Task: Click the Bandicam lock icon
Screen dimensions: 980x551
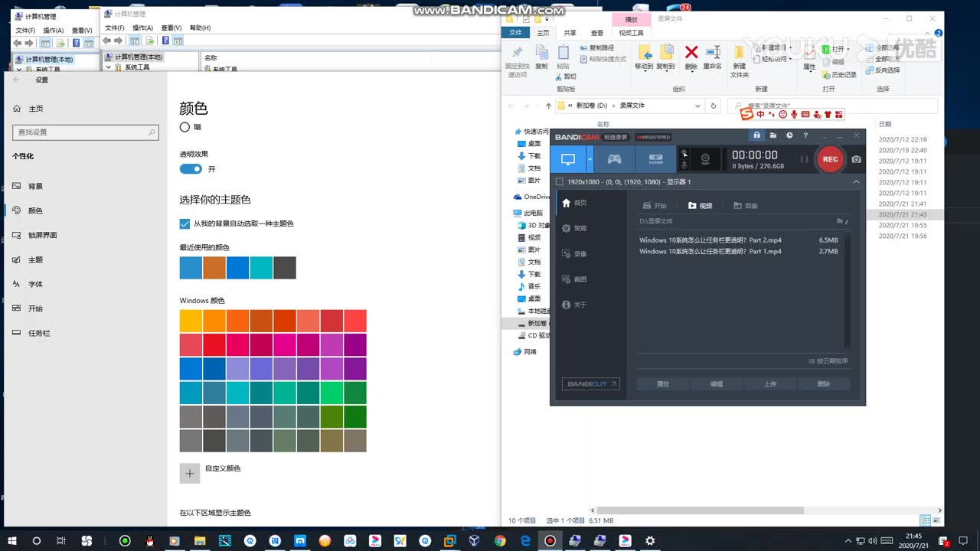Action: click(x=756, y=135)
